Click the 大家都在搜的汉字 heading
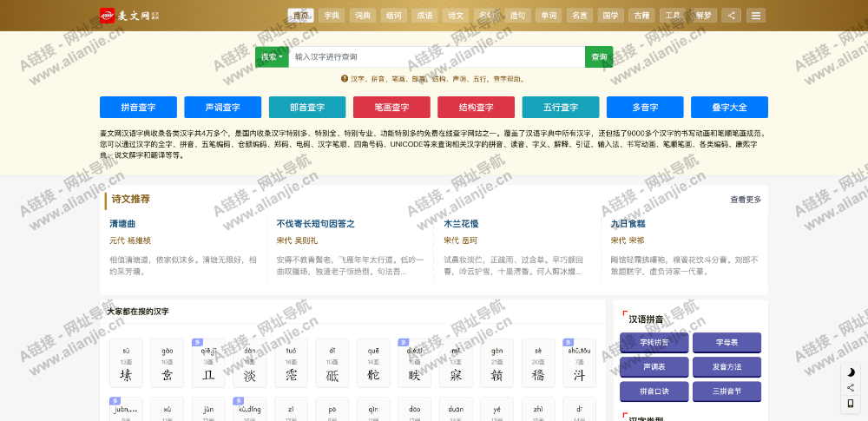The height and width of the screenshot is (421, 868). point(138,312)
